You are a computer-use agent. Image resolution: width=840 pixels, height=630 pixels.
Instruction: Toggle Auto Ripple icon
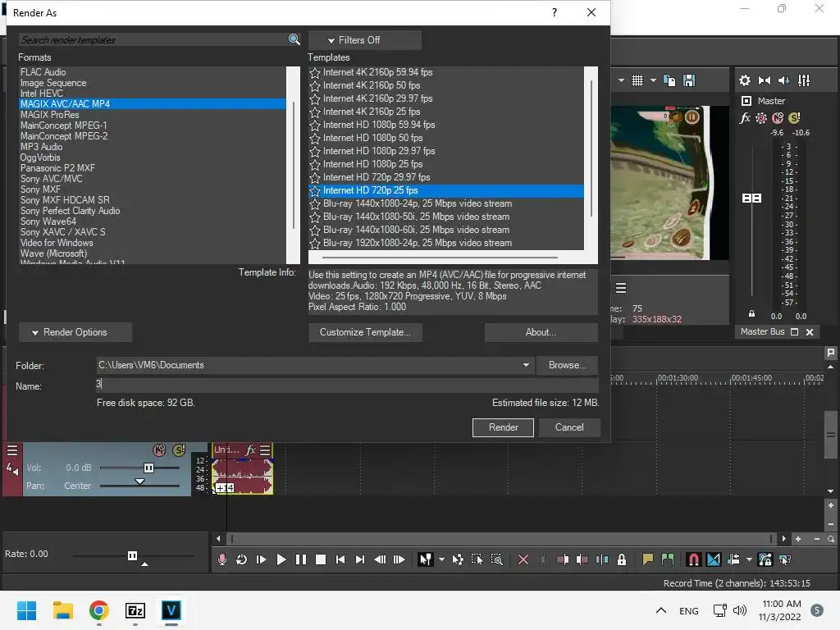[733, 559]
